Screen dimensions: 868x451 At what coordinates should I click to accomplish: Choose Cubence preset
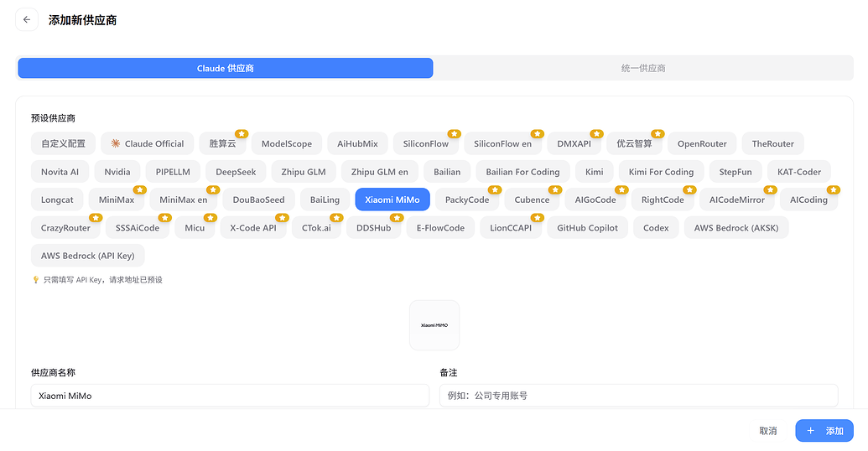pos(532,200)
